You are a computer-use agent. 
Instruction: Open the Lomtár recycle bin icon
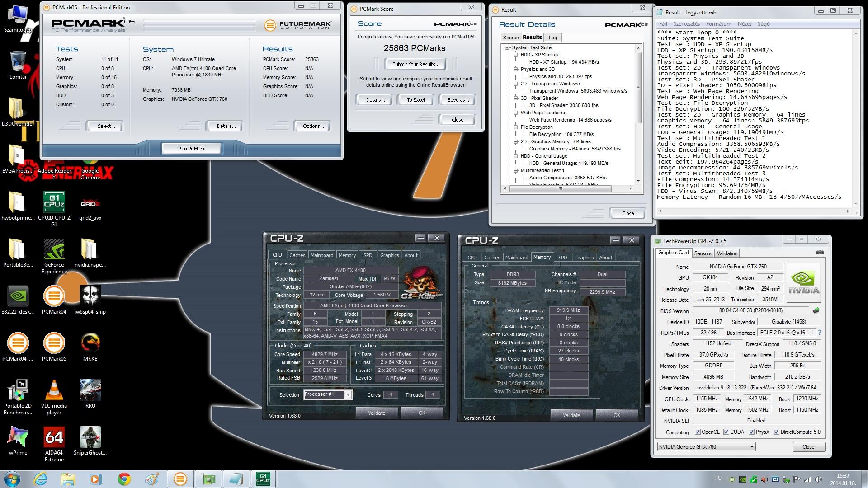tap(18, 66)
